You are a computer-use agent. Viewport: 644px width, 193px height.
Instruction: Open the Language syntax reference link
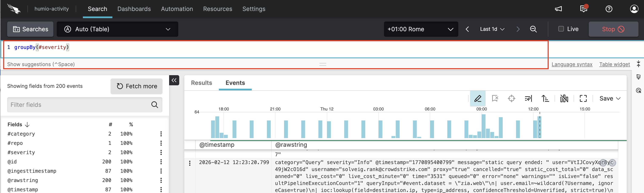pos(572,64)
